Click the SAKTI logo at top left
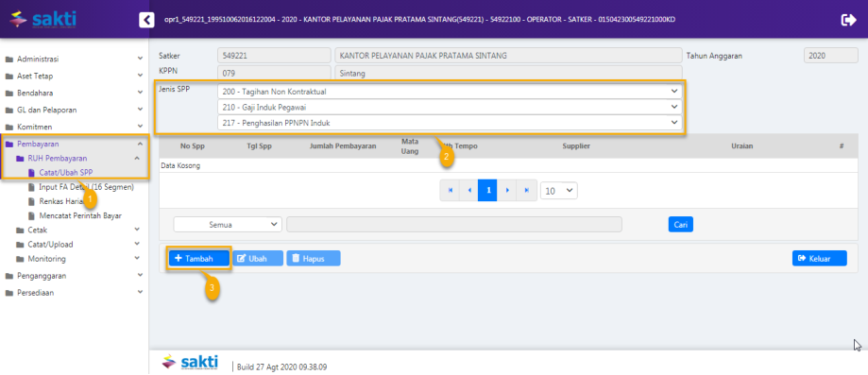Image resolution: width=868 pixels, height=375 pixels. click(x=43, y=20)
